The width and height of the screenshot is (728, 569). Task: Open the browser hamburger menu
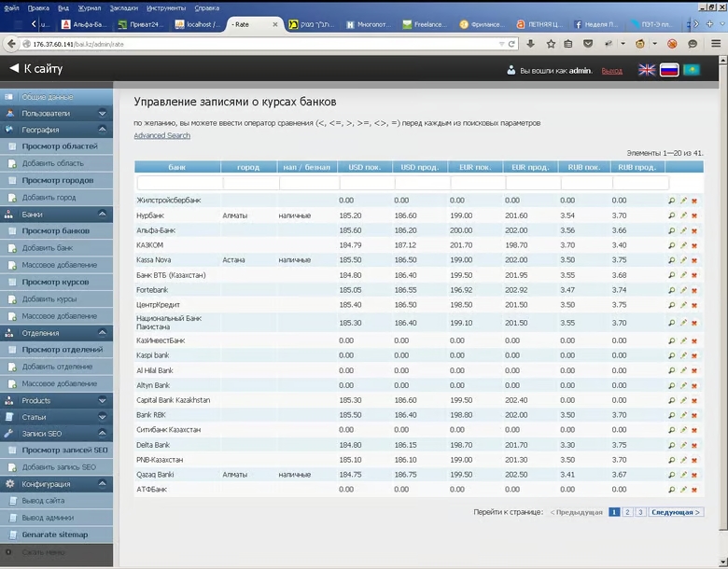coord(716,44)
